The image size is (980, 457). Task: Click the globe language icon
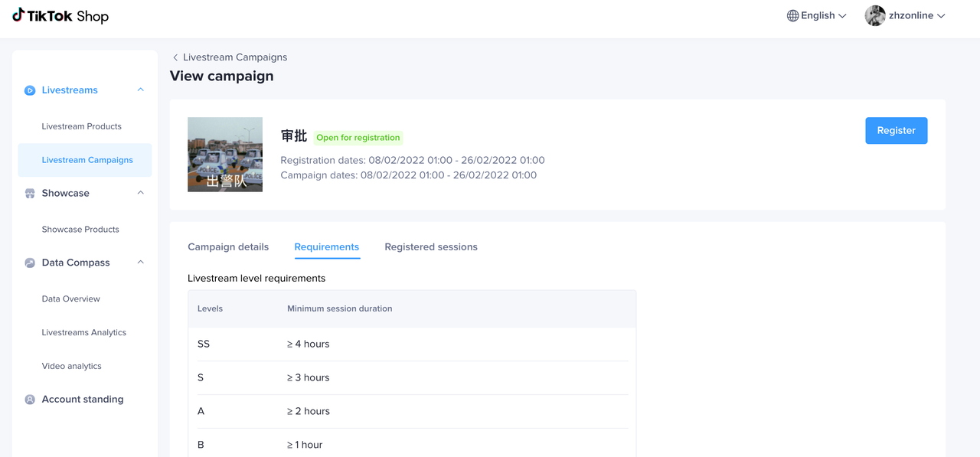point(792,15)
